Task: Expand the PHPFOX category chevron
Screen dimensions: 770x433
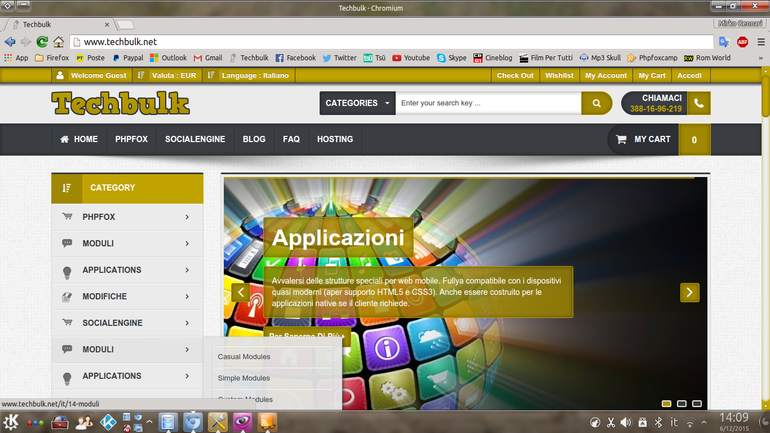Action: click(187, 217)
